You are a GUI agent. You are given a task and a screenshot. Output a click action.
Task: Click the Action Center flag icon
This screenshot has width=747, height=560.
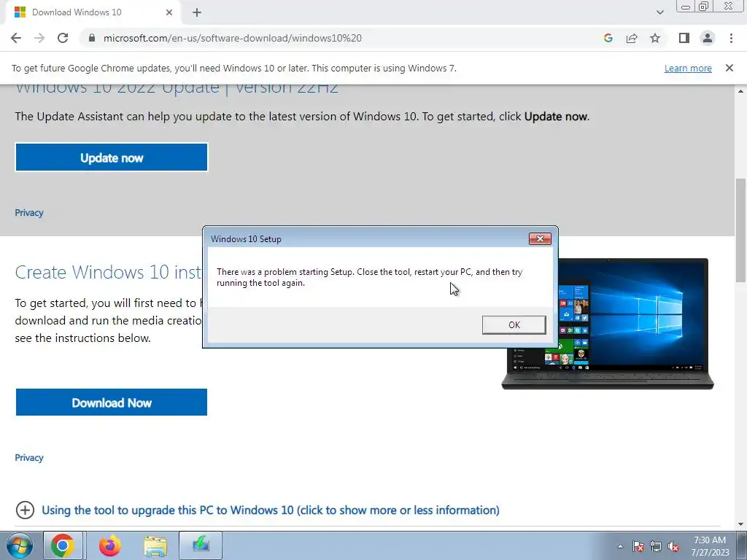pos(638,546)
